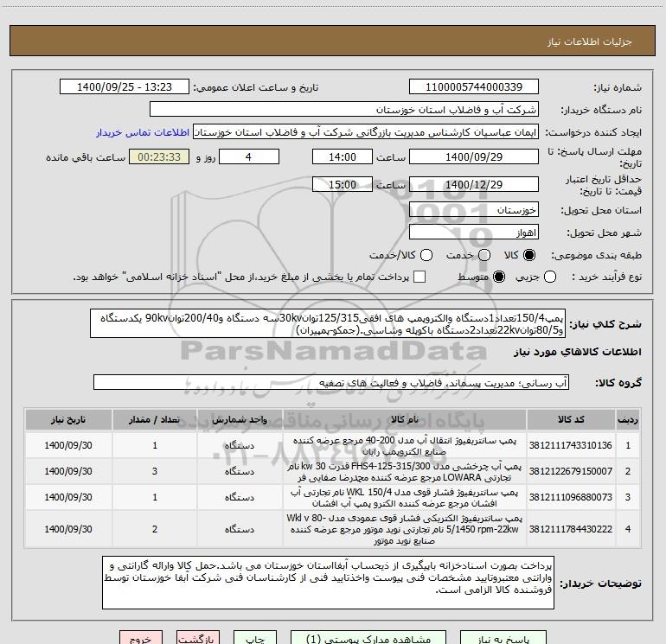Click the تاریخ نیاز column header

click(68, 419)
